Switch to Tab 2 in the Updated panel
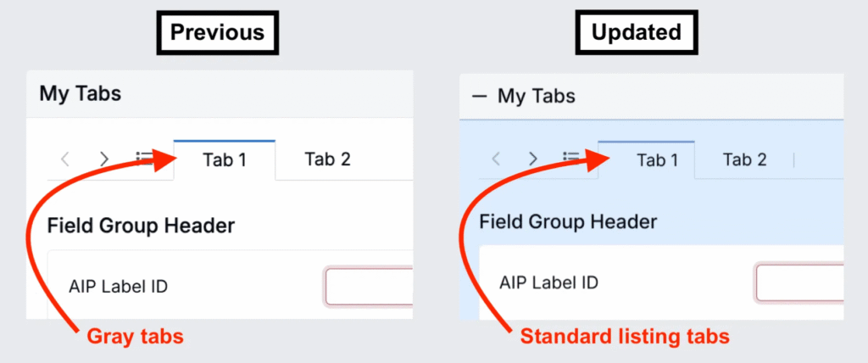The height and width of the screenshot is (363, 868). (744, 160)
